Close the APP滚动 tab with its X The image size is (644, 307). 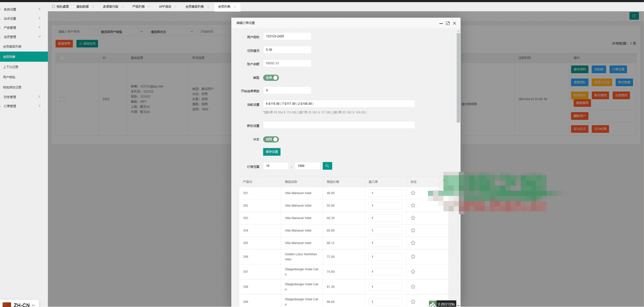click(176, 7)
